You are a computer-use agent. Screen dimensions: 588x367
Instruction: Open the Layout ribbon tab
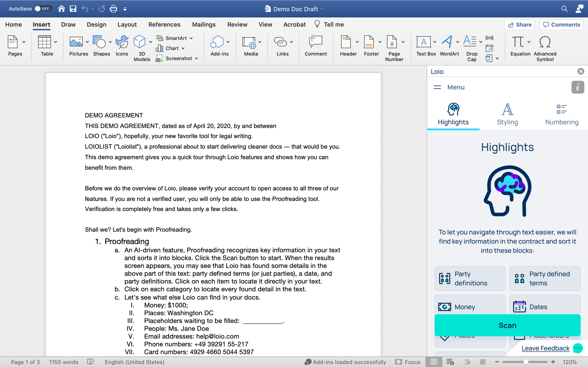tap(127, 24)
